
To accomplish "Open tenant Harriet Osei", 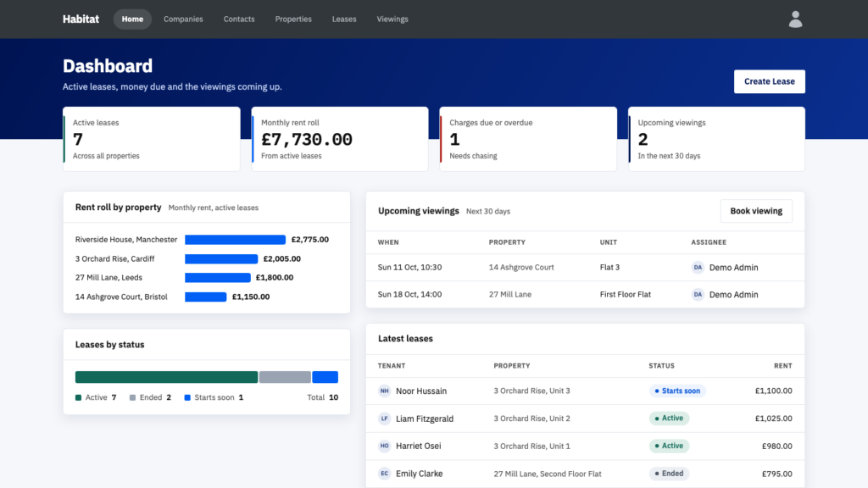I will pos(419,446).
